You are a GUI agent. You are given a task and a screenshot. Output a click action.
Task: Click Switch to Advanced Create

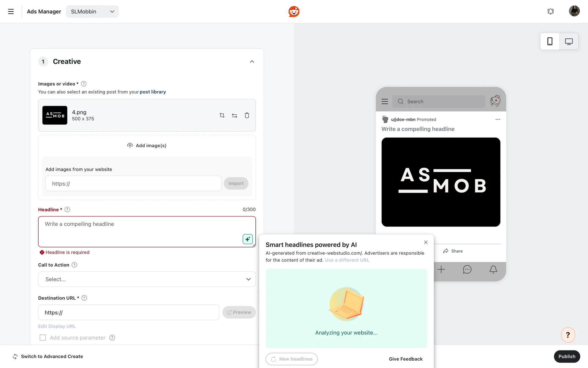pos(48,356)
